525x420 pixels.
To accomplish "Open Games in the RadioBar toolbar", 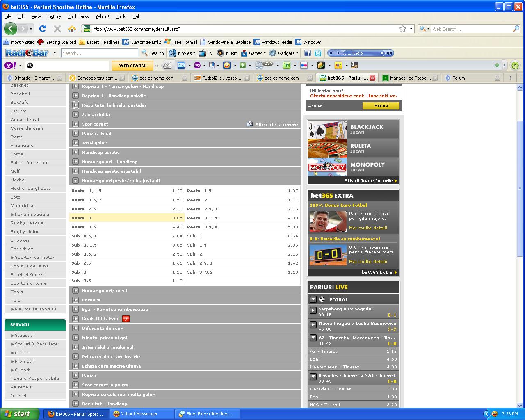I will pos(253,53).
